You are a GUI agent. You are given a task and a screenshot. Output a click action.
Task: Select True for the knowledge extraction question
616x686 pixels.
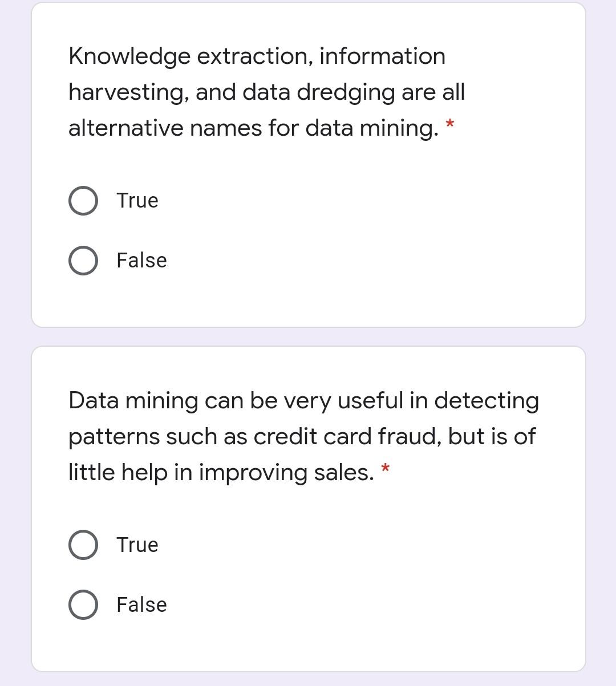click(83, 200)
